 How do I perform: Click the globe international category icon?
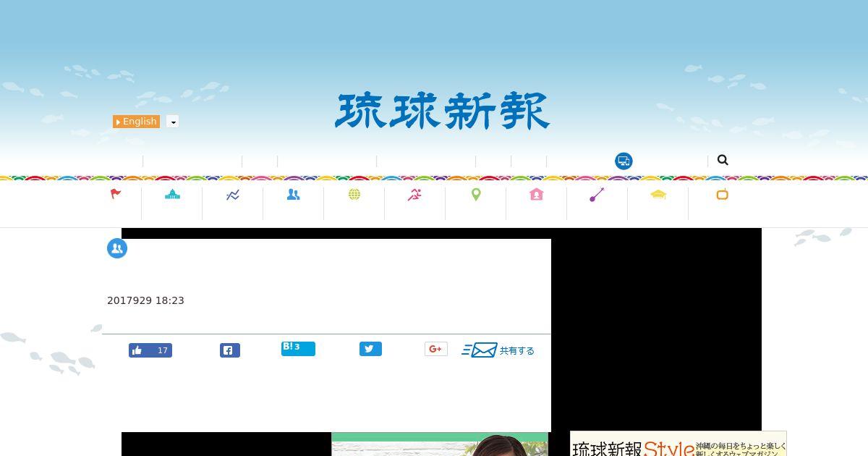click(x=354, y=194)
